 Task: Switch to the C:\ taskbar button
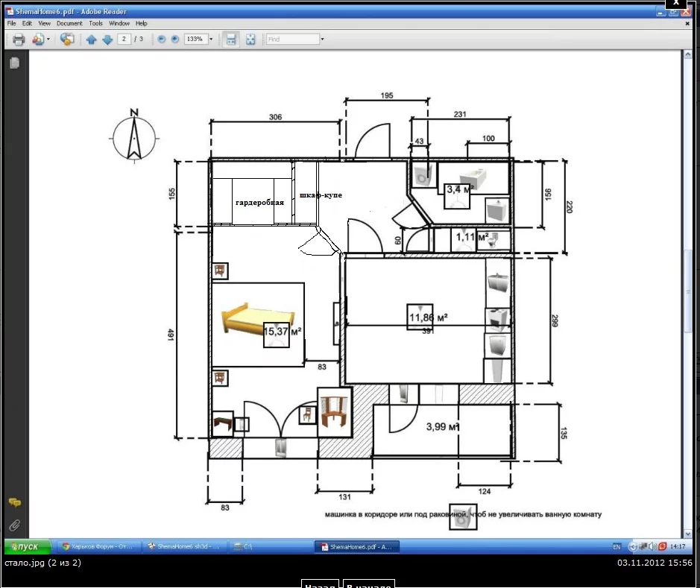coord(271,546)
